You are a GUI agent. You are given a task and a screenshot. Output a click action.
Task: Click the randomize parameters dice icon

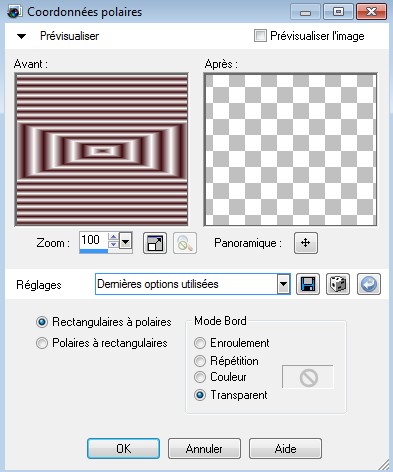(338, 284)
